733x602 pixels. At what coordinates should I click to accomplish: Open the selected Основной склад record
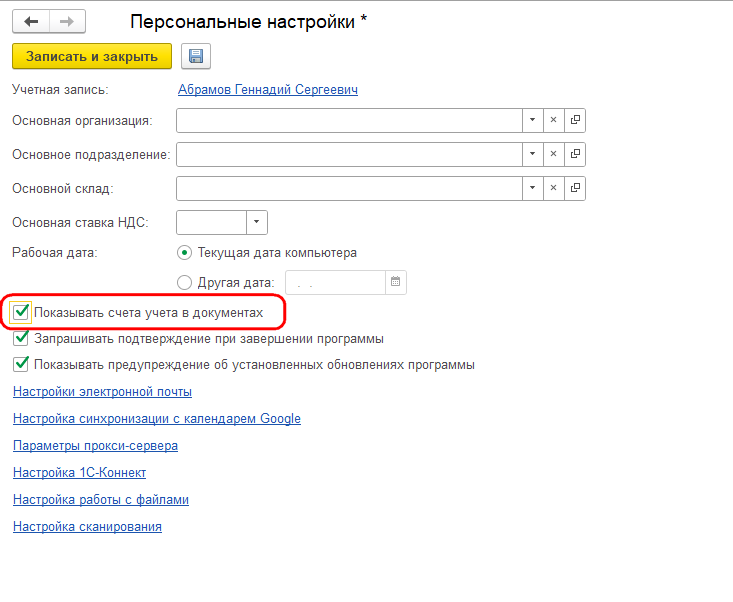(575, 188)
